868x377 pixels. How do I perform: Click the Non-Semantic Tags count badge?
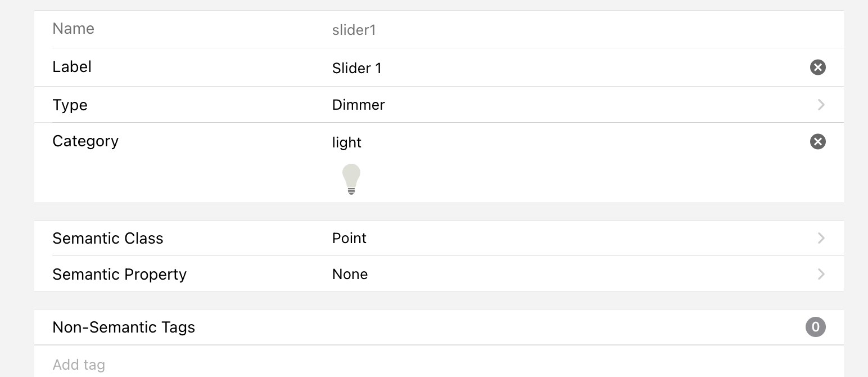tap(815, 327)
